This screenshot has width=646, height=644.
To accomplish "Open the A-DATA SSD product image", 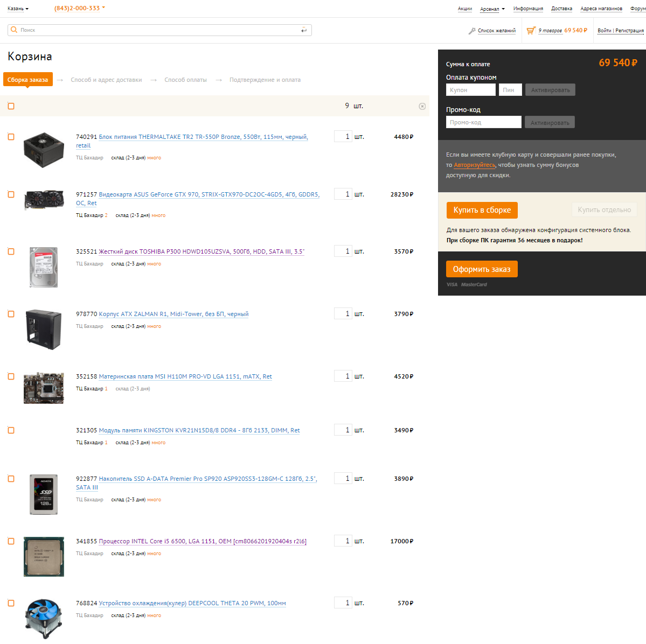I will click(x=44, y=494).
